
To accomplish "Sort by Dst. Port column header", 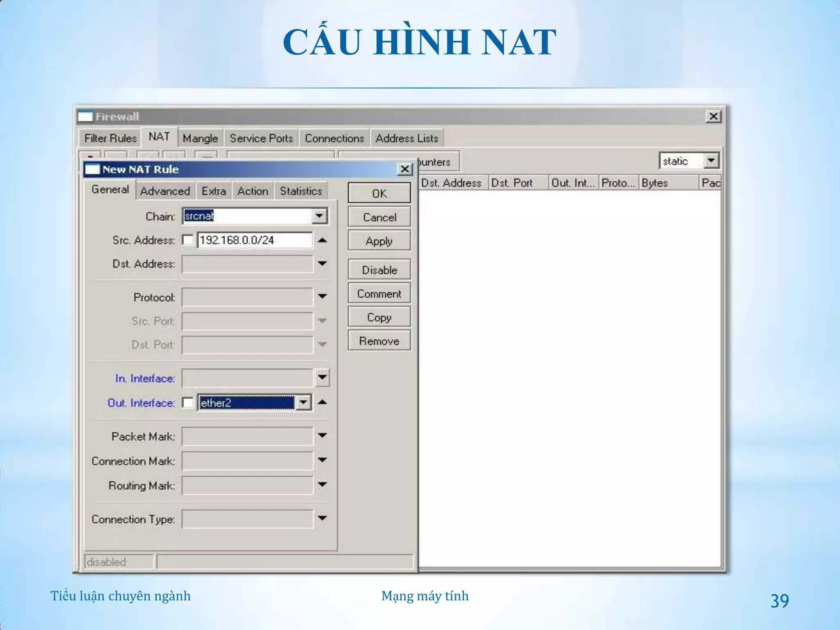I will click(518, 183).
